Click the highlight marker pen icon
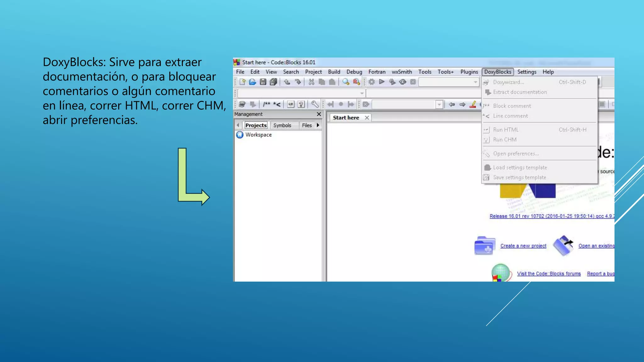Screen dimensions: 644x362 (x=473, y=105)
